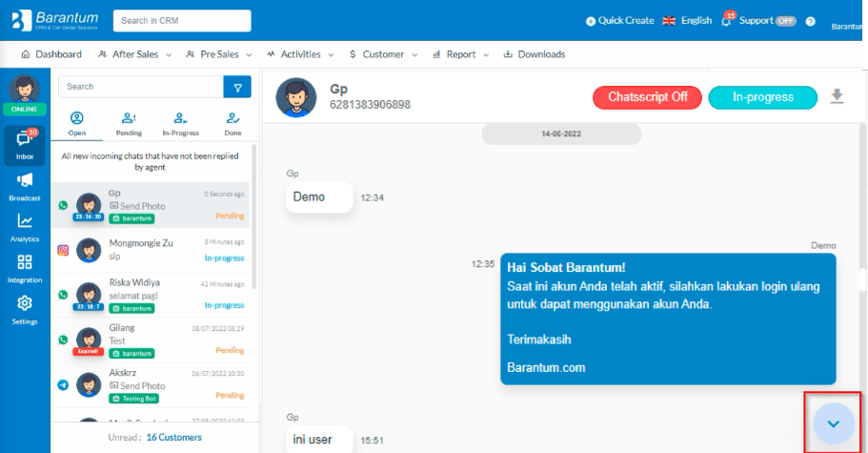
Task: Click the scroll-to-bottom arrow button
Action: [x=834, y=423]
